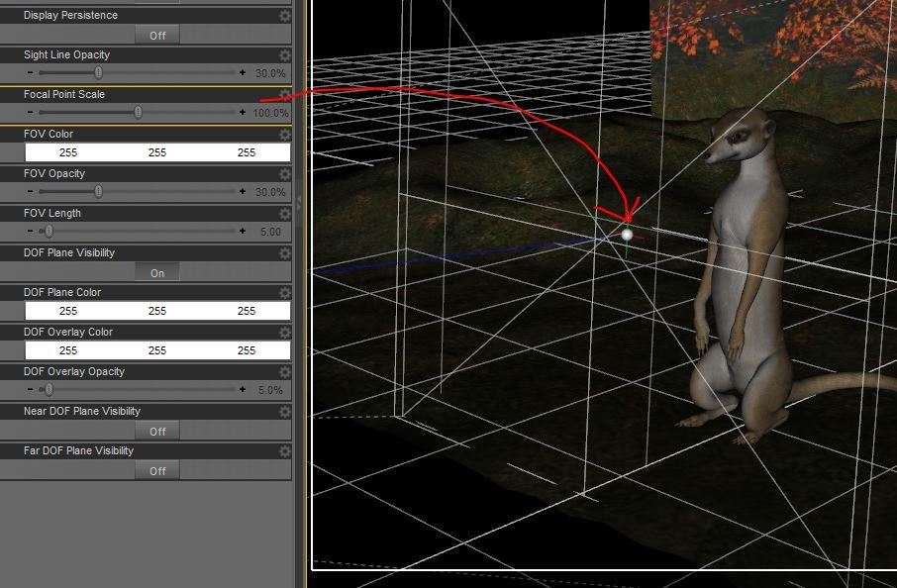The height and width of the screenshot is (588, 897).
Task: Click the DOF Overlay Opacity slider handle
Action: pyautogui.click(x=50, y=389)
